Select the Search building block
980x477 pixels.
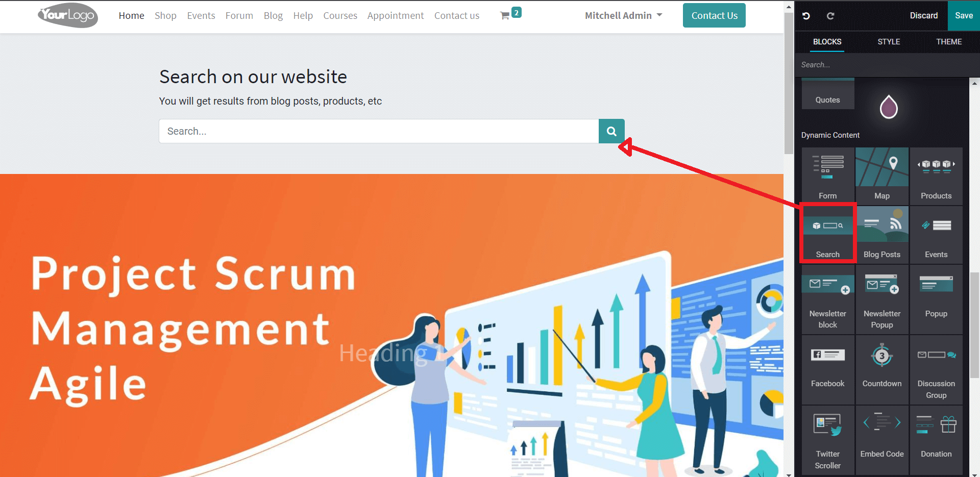pos(827,234)
